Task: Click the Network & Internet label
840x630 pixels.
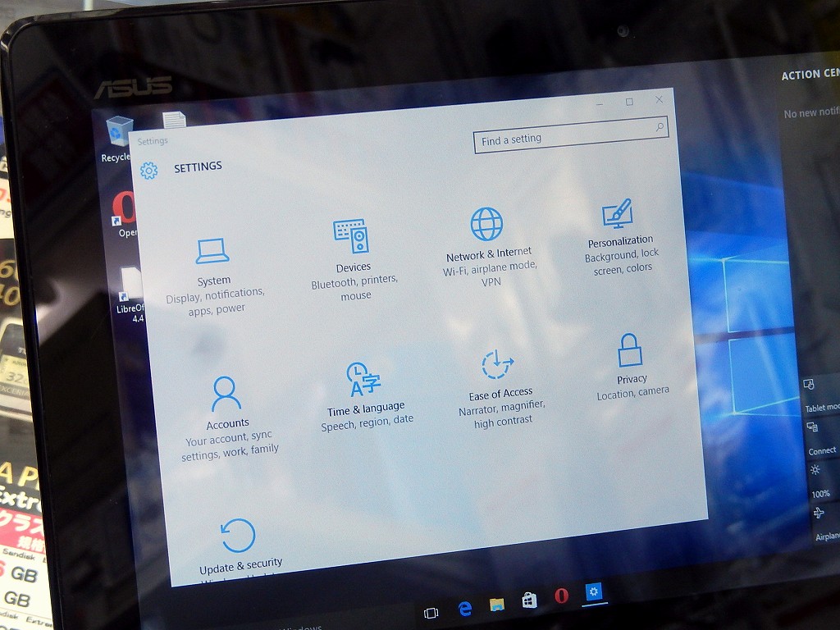Action: (489, 254)
